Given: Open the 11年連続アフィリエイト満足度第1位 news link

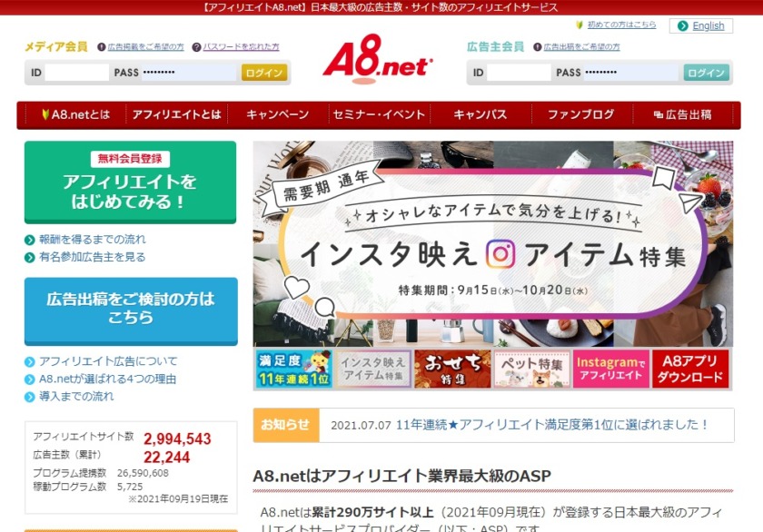Looking at the screenshot, I should click(553, 425).
